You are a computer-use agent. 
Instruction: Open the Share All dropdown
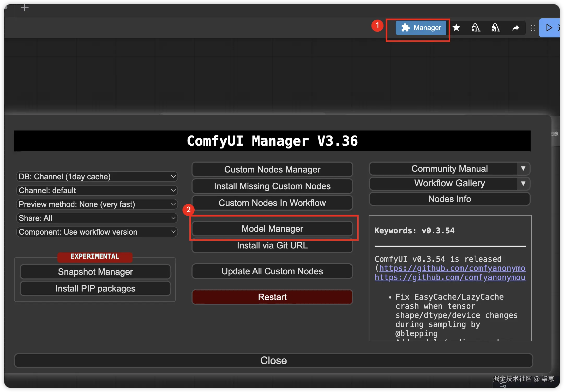click(x=97, y=218)
